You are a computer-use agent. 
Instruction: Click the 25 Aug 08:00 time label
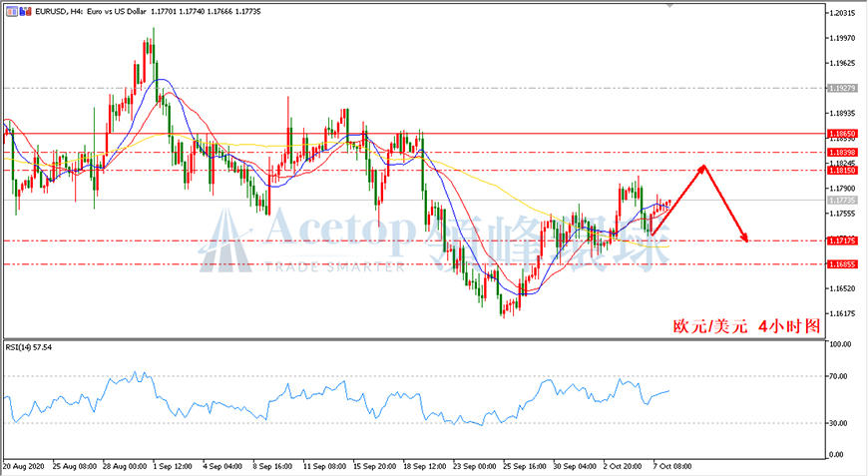[75, 467]
